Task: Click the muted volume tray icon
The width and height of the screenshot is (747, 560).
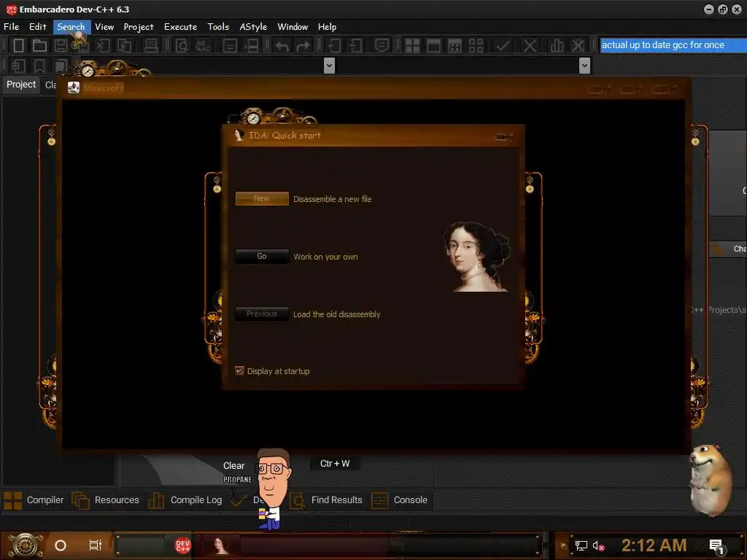Action: tap(598, 545)
